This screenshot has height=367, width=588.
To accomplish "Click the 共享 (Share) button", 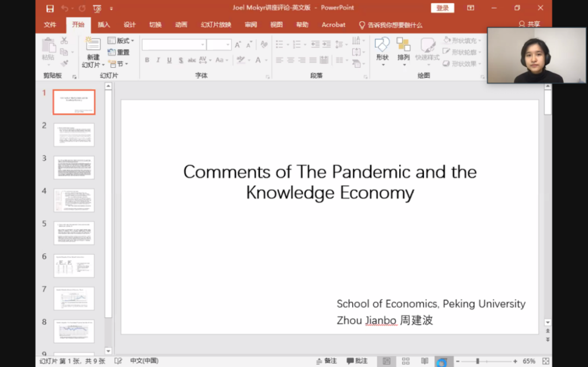I will click(529, 25).
